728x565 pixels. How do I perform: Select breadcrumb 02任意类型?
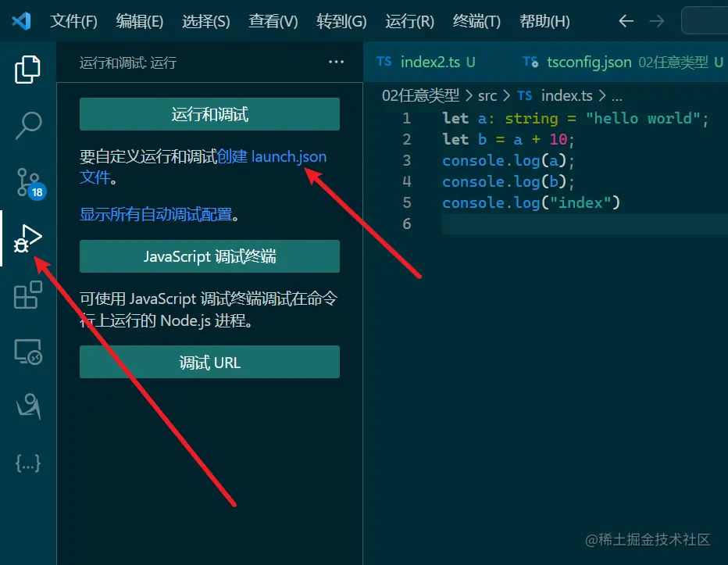[421, 95]
